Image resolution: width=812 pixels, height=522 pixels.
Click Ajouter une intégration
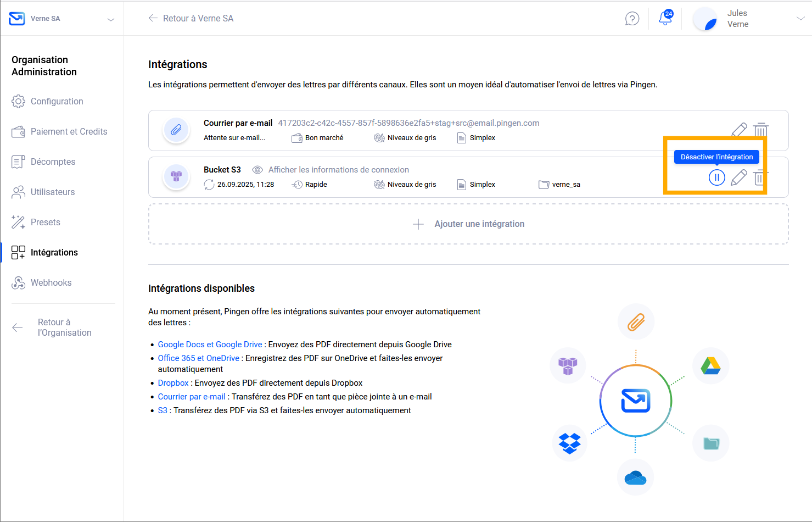pos(468,224)
